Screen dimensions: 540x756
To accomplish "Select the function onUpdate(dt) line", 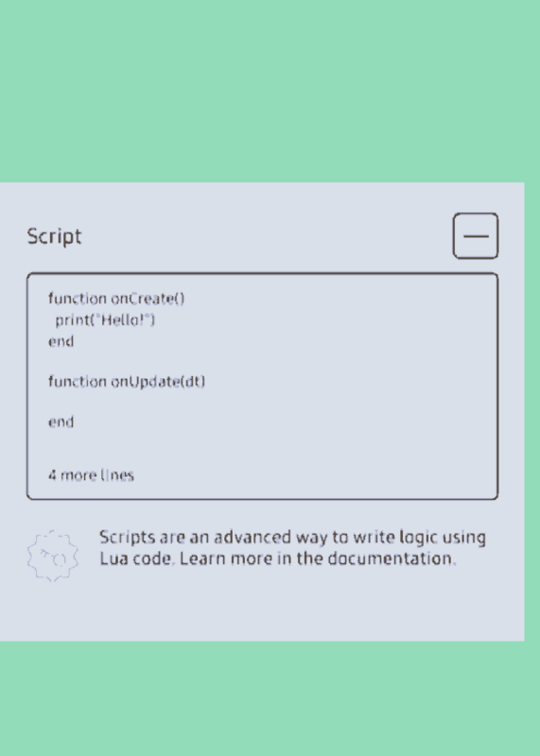I will point(127,382).
